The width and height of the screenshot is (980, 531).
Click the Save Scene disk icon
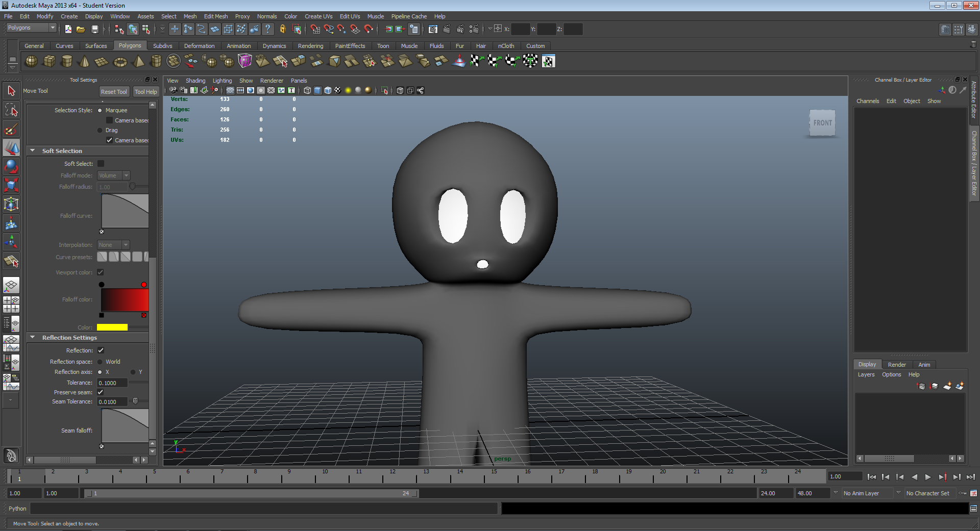[x=94, y=29]
